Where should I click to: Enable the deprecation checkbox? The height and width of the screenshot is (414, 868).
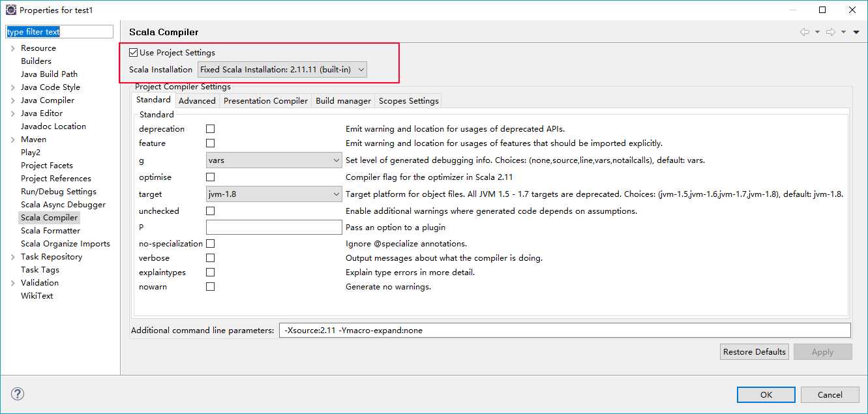[x=210, y=129]
